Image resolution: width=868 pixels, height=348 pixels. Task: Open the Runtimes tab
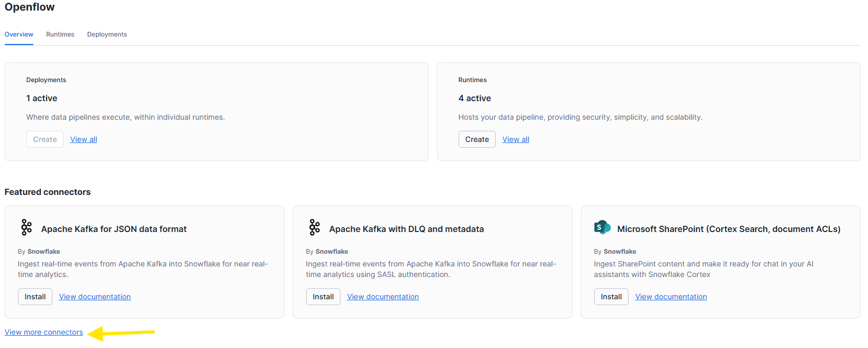pyautogui.click(x=60, y=34)
